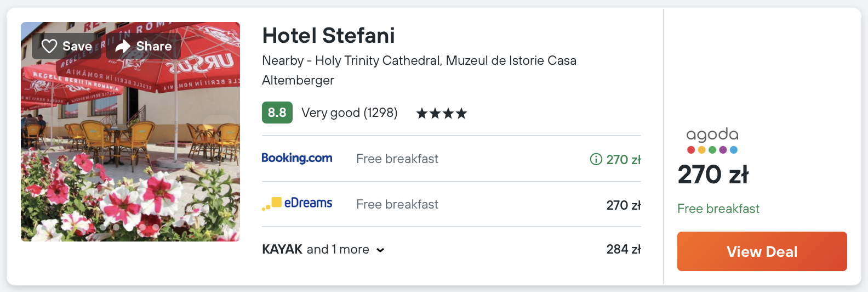
Task: Click the four-star rating icons
Action: [441, 113]
